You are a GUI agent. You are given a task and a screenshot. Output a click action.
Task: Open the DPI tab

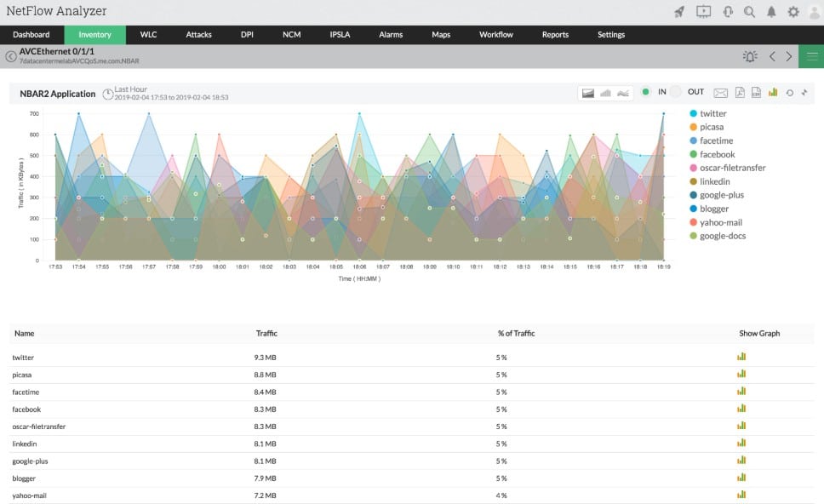point(247,35)
